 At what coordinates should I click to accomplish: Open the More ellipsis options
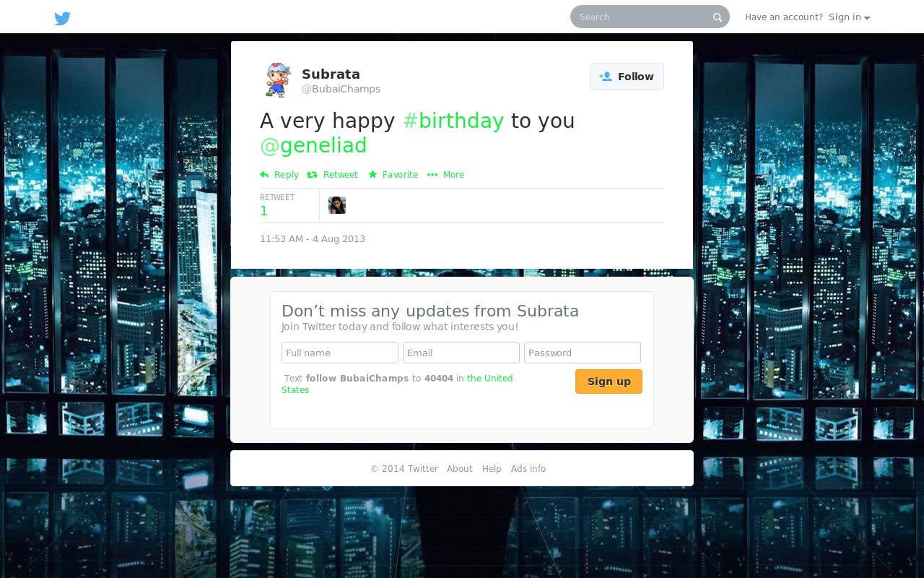coord(445,175)
